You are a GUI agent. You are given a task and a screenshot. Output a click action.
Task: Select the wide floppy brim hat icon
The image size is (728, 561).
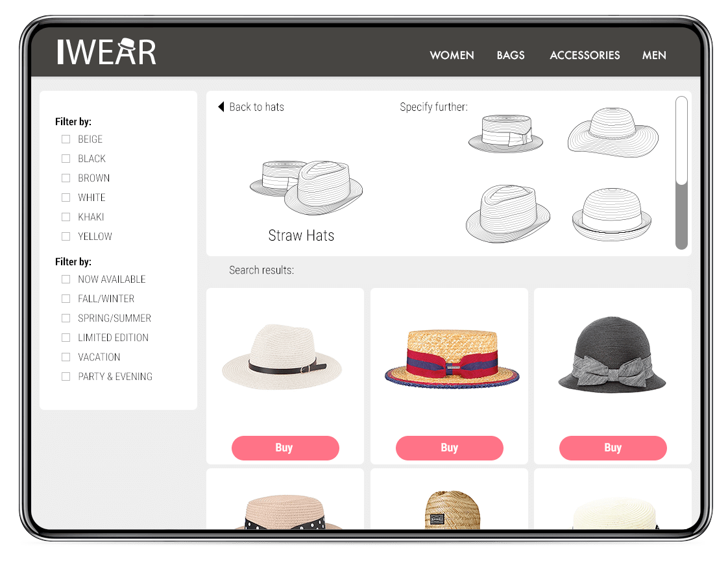613,134
